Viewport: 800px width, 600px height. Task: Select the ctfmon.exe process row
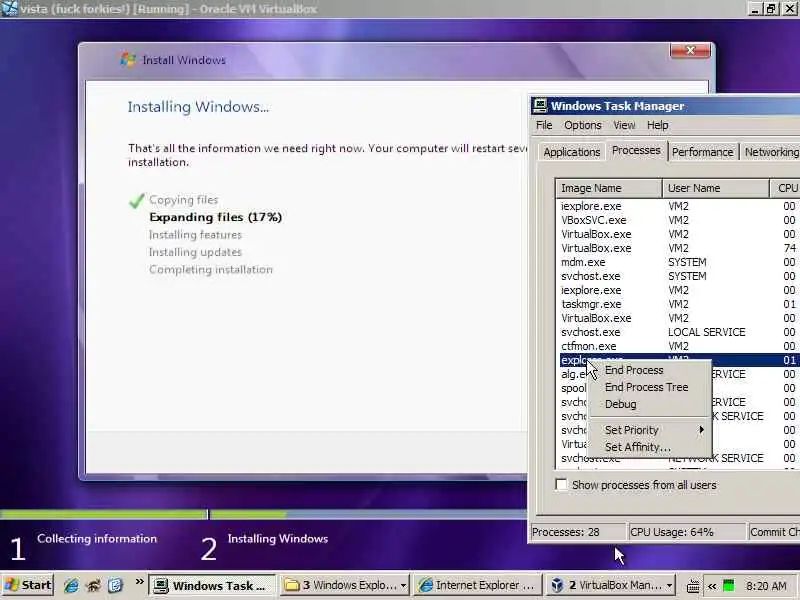680,346
